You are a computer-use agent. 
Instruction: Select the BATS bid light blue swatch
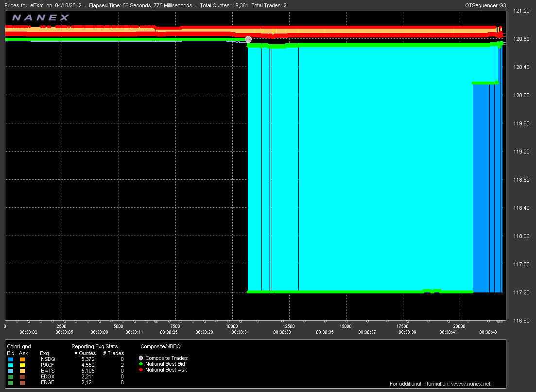[11, 371]
